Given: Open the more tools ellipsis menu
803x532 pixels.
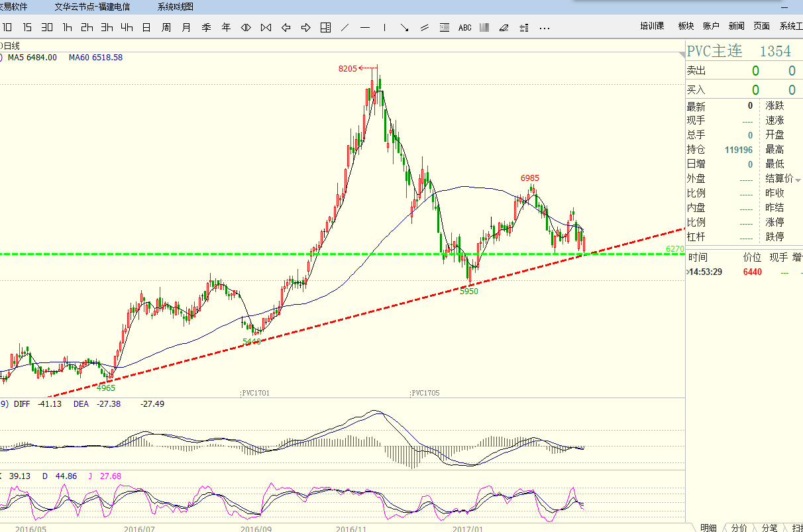Looking at the screenshot, I should pos(545,28).
